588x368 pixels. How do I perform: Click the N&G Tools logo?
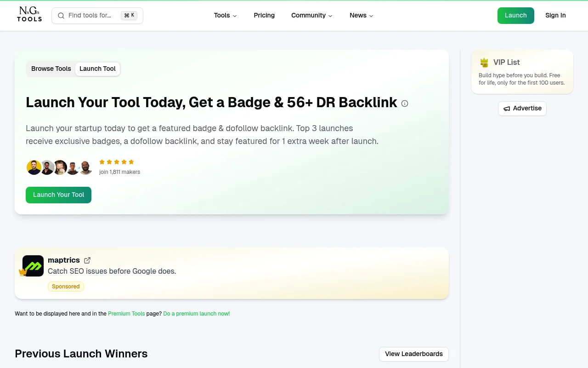[29, 15]
